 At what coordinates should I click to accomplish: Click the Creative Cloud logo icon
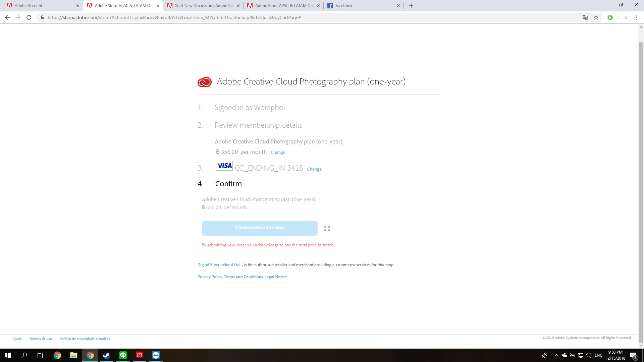pyautogui.click(x=204, y=82)
